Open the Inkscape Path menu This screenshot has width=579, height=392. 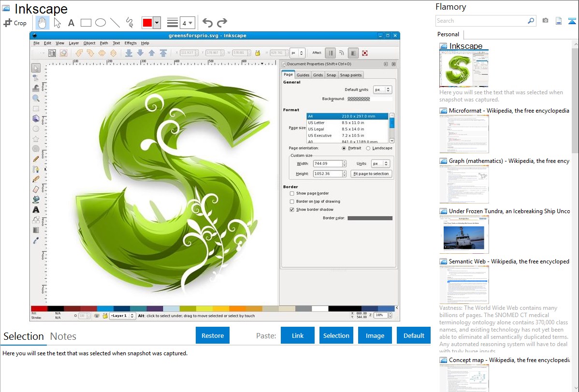point(104,43)
